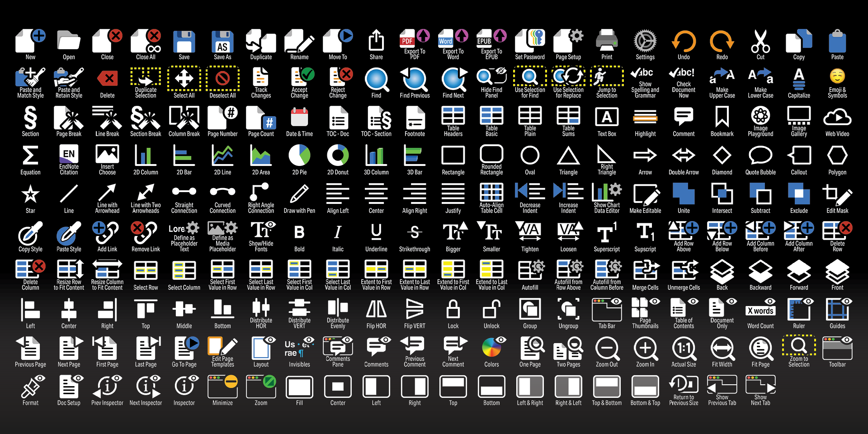Click the Zoom to Selection icon
Screen dimensions: 868x434
[799, 345]
